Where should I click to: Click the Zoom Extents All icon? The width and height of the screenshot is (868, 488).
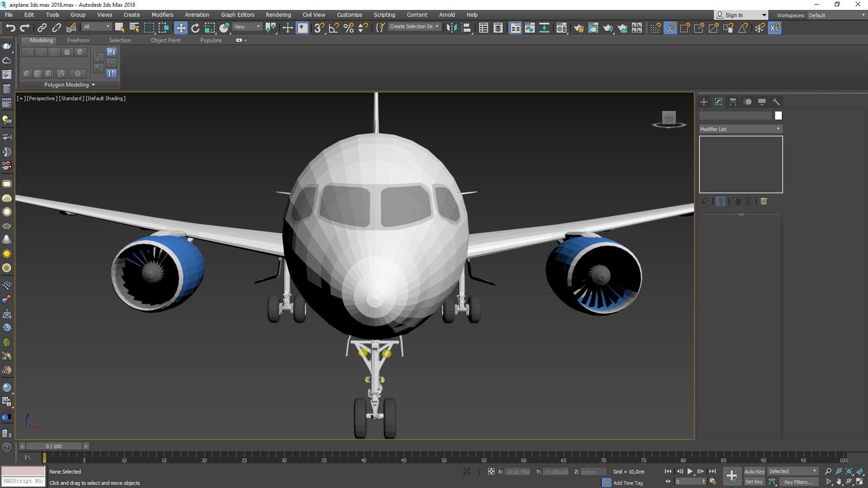tap(860, 471)
